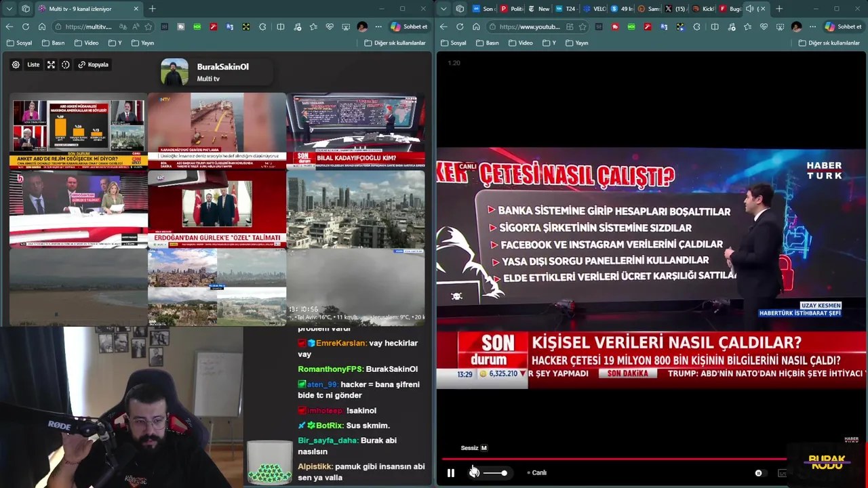Click the red YouTube progress bar

tap(614, 459)
